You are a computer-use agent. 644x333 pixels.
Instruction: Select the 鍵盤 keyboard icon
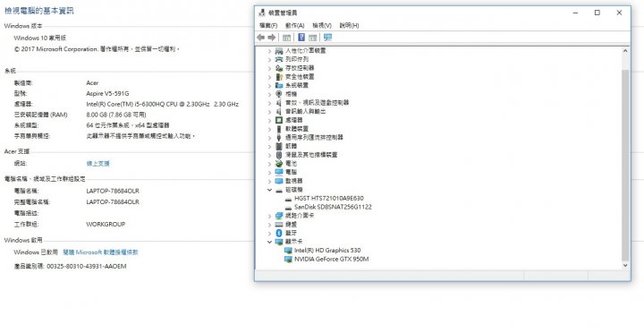pos(279,224)
